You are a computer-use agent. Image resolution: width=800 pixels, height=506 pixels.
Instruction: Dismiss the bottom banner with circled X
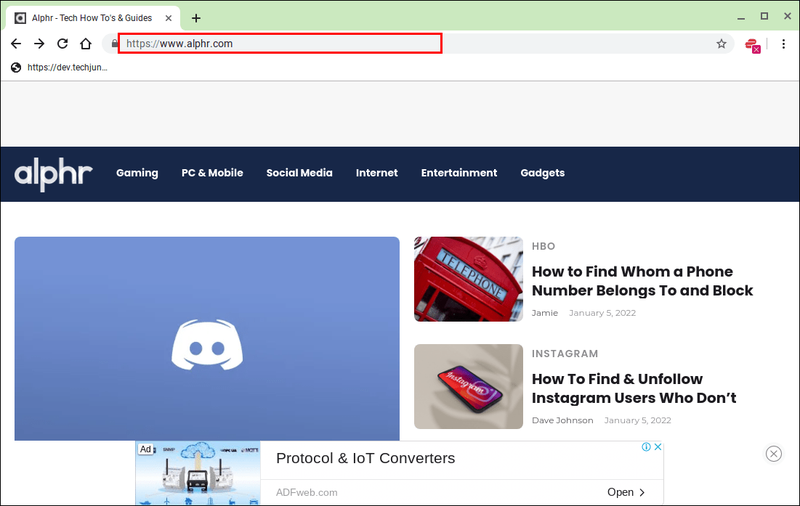(773, 453)
